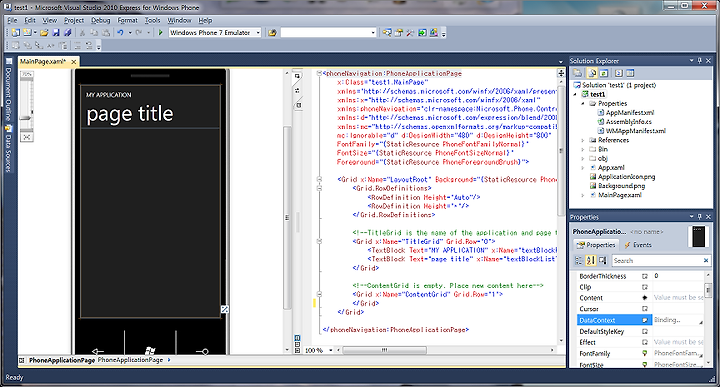720x387 pixels.
Task: Click View Code icon in Solution Explorer
Action: (x=619, y=73)
